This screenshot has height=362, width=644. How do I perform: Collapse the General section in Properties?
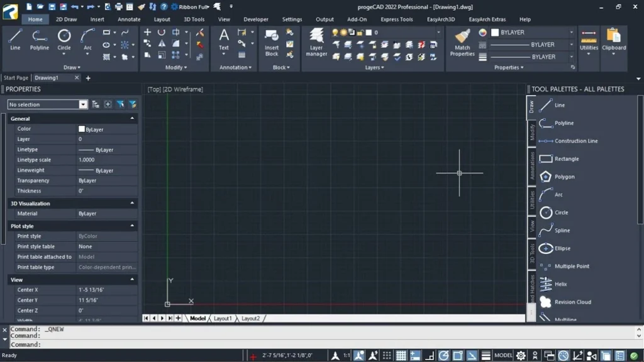132,118
